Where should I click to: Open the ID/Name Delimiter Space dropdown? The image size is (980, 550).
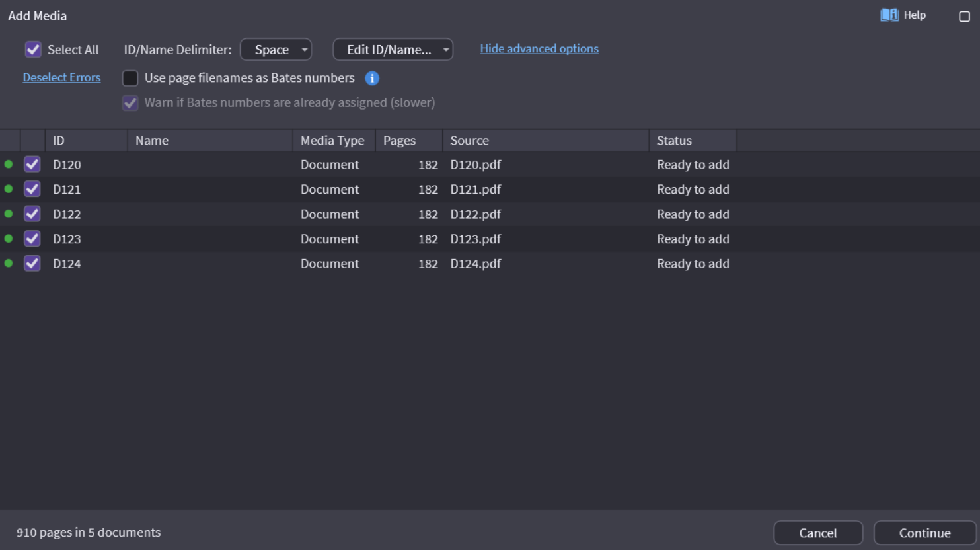(276, 50)
